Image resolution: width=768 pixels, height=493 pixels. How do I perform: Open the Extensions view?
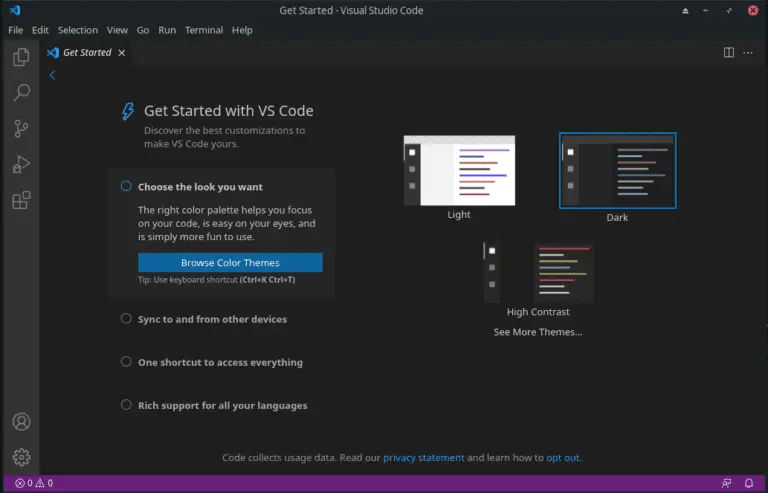[21, 200]
